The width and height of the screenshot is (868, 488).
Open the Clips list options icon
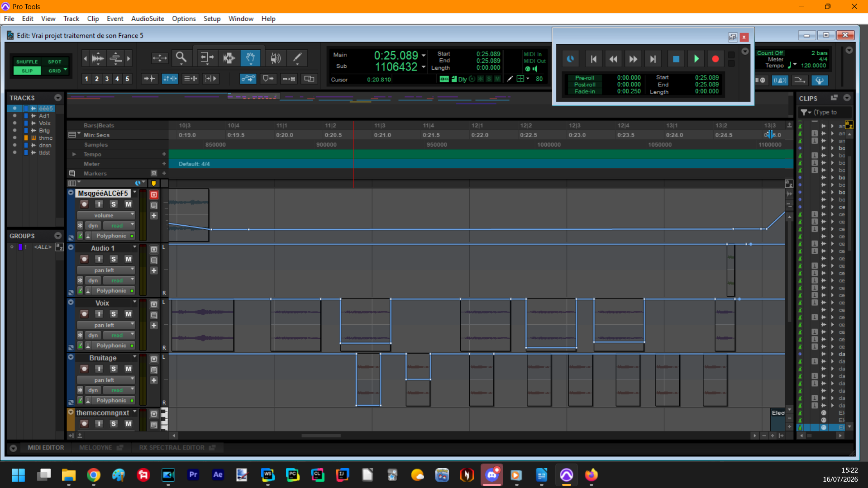[847, 98]
